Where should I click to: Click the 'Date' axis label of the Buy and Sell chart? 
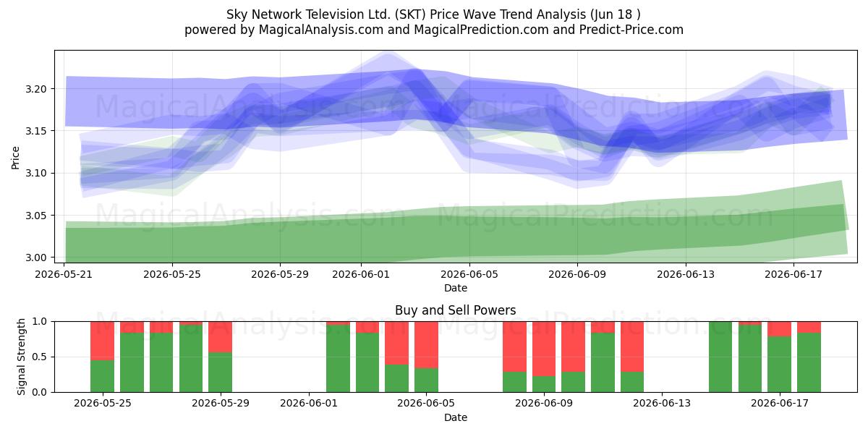pos(456,417)
